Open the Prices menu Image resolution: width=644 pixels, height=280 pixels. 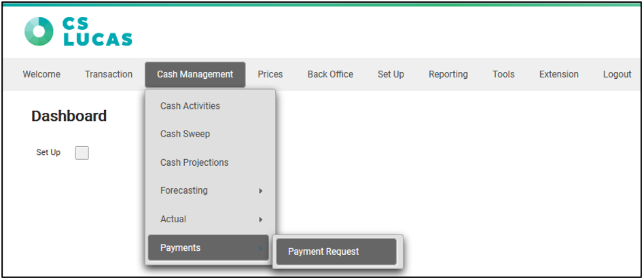point(270,75)
